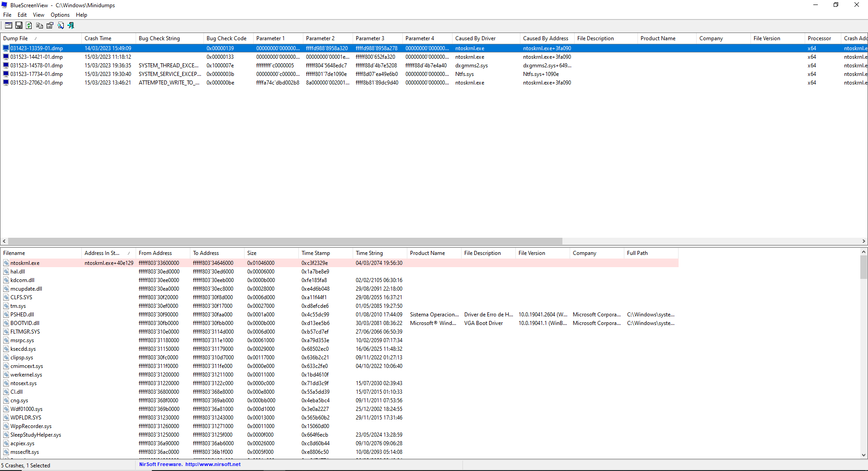868x471 pixels.
Task: Click the dxgmms2.sys caused-by driver cell
Action: pyautogui.click(x=472, y=66)
